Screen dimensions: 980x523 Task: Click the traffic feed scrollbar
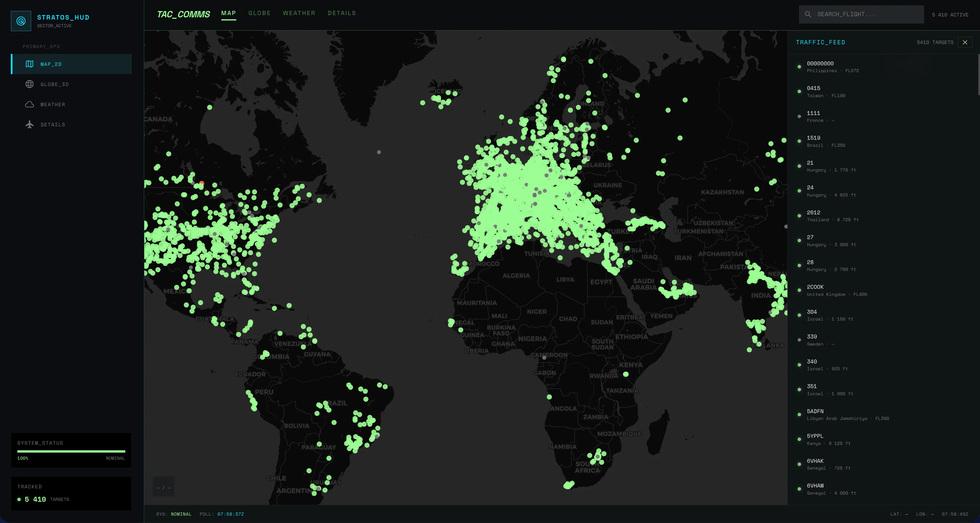point(979,75)
